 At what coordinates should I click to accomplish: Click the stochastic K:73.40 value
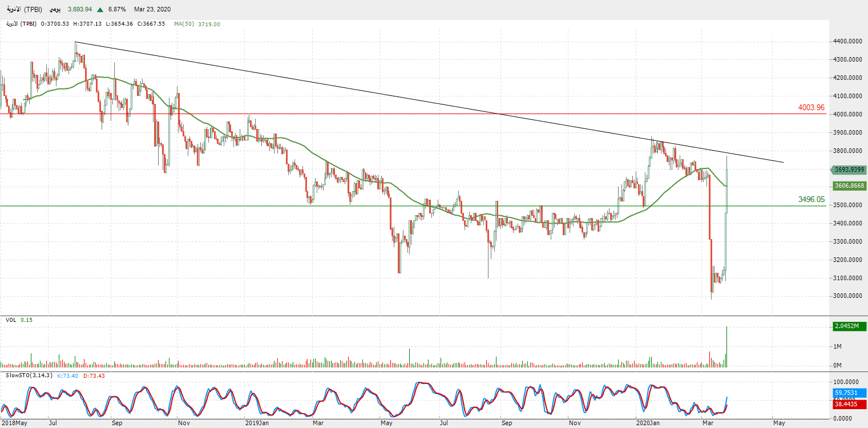point(68,375)
